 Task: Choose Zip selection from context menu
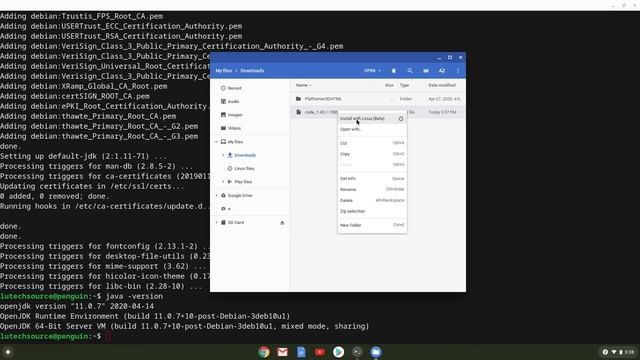[372, 211]
